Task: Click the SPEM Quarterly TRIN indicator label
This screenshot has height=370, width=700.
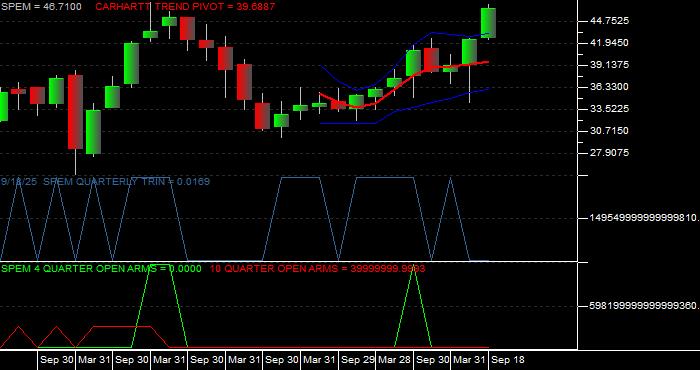Action: click(105, 181)
